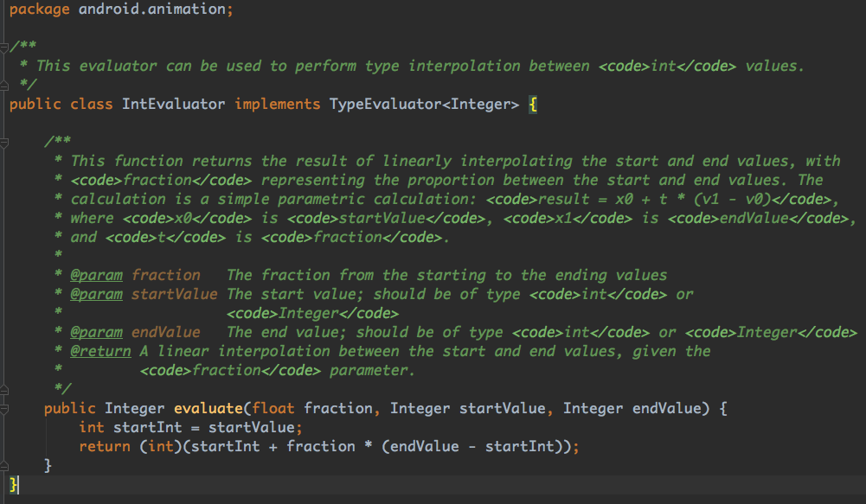Click the highlighted closing brace on last line
Image resolution: width=866 pixels, height=504 pixels.
(13, 484)
